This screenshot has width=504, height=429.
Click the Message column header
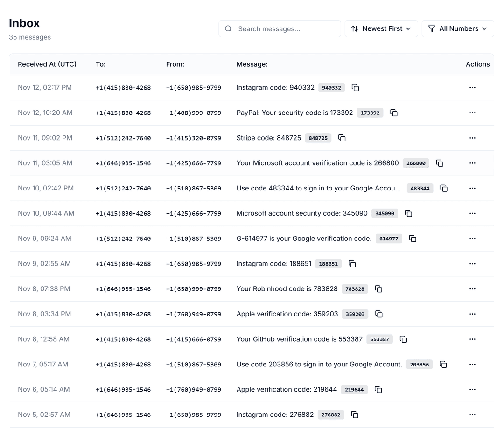click(x=252, y=64)
